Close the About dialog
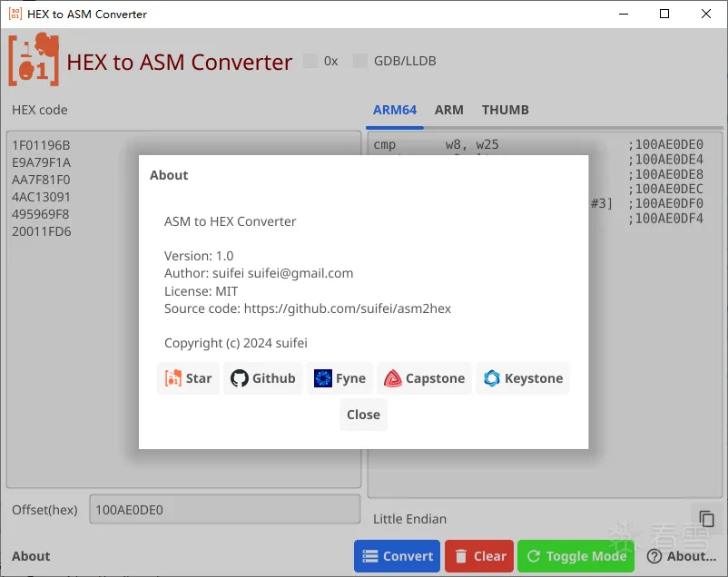The width and height of the screenshot is (728, 577). coord(363,415)
